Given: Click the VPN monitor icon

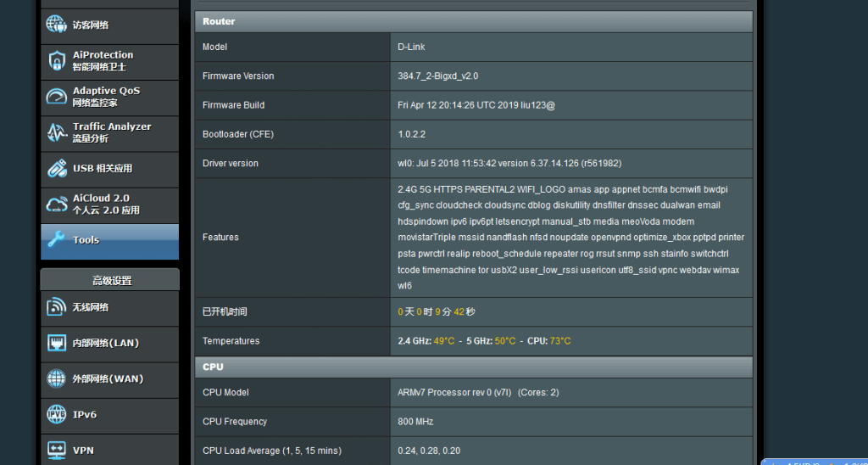Looking at the screenshot, I should [56, 450].
